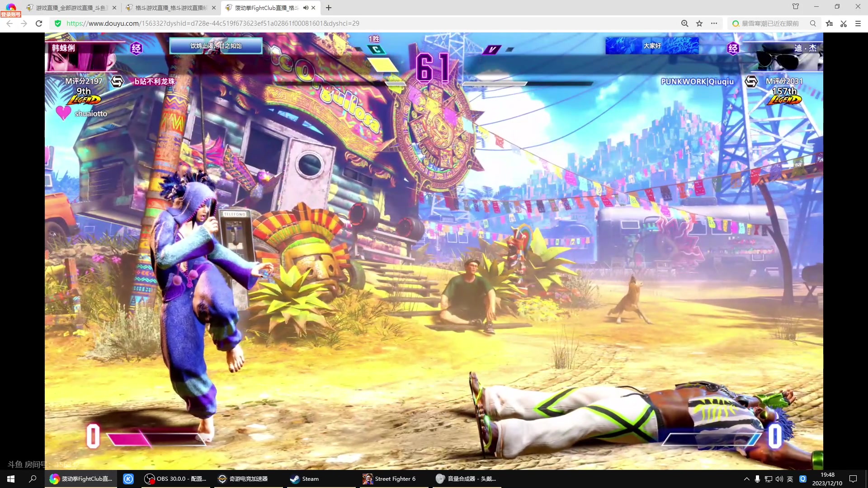Image resolution: width=868 pixels, height=488 pixels.
Task: Expand hidden system tray icons
Action: (x=746, y=479)
